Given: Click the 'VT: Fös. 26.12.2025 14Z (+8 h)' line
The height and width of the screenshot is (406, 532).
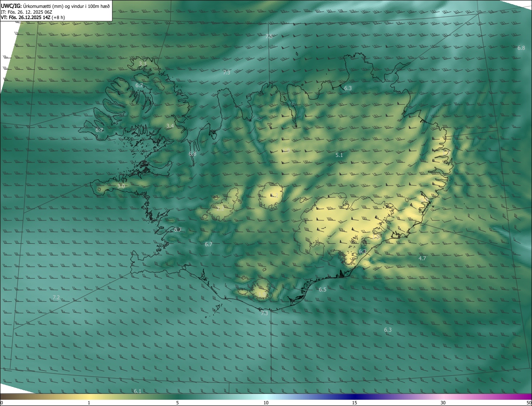Looking at the screenshot, I should pos(33,17).
